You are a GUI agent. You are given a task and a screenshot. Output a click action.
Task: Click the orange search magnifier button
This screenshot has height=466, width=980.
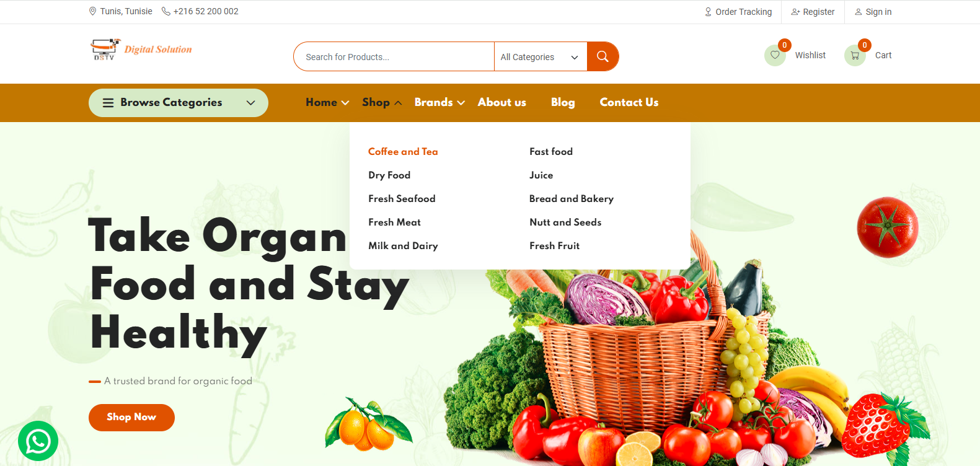click(x=603, y=56)
